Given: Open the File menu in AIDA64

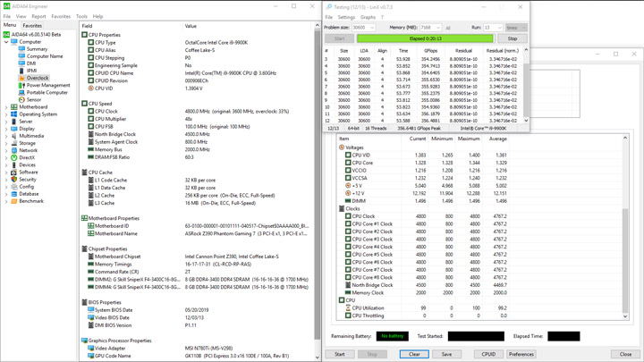Looking at the screenshot, I should click(7, 16).
